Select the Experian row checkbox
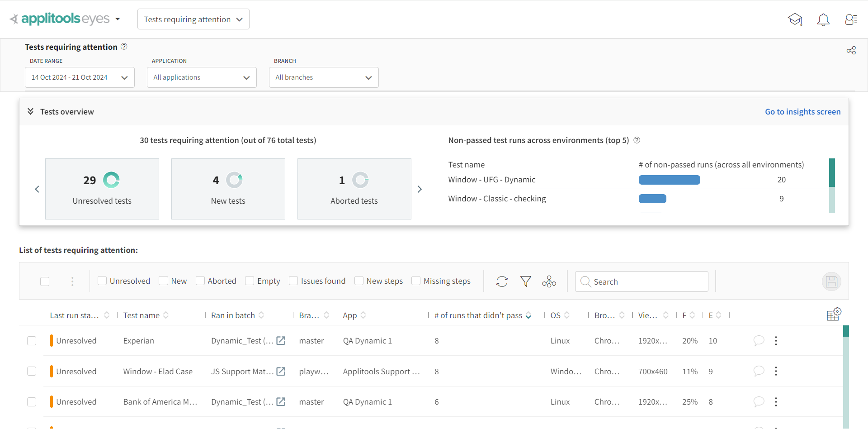This screenshot has width=868, height=434. pyautogui.click(x=32, y=341)
